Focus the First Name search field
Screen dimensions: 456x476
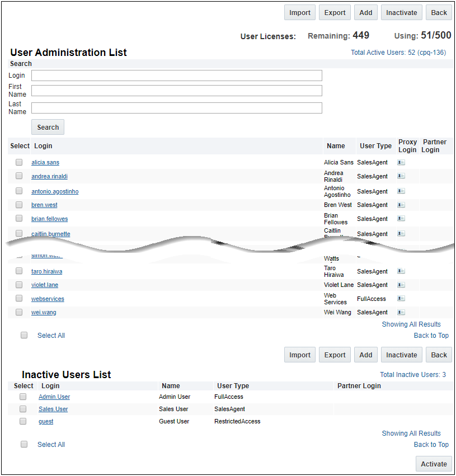pyautogui.click(x=177, y=91)
